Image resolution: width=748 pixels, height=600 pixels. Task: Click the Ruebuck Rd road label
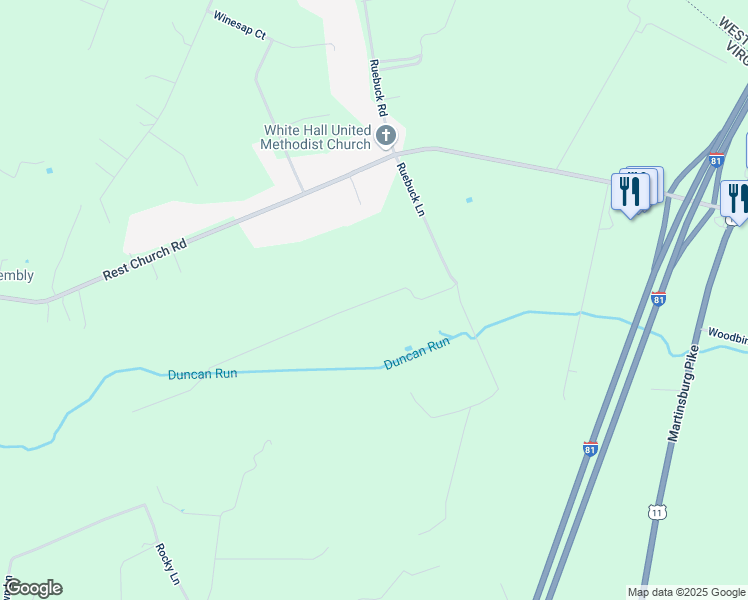(378, 88)
